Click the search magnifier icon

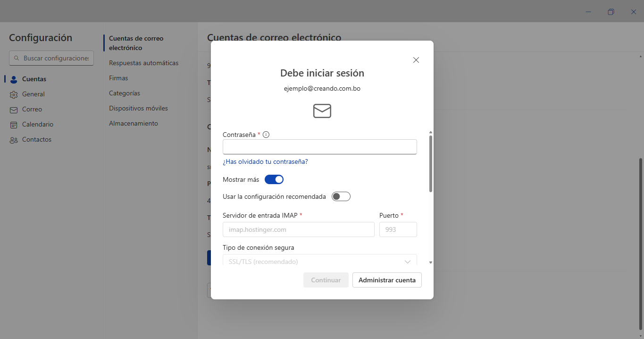pyautogui.click(x=17, y=58)
